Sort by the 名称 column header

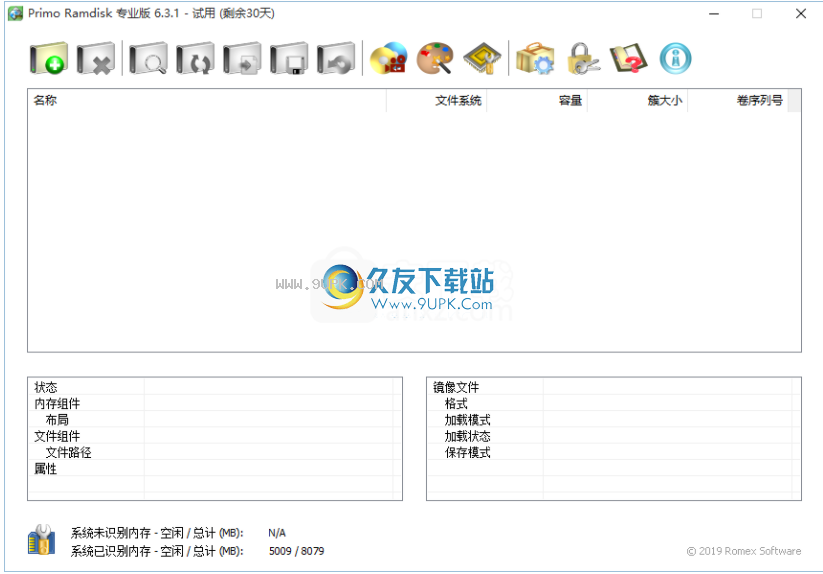207,100
